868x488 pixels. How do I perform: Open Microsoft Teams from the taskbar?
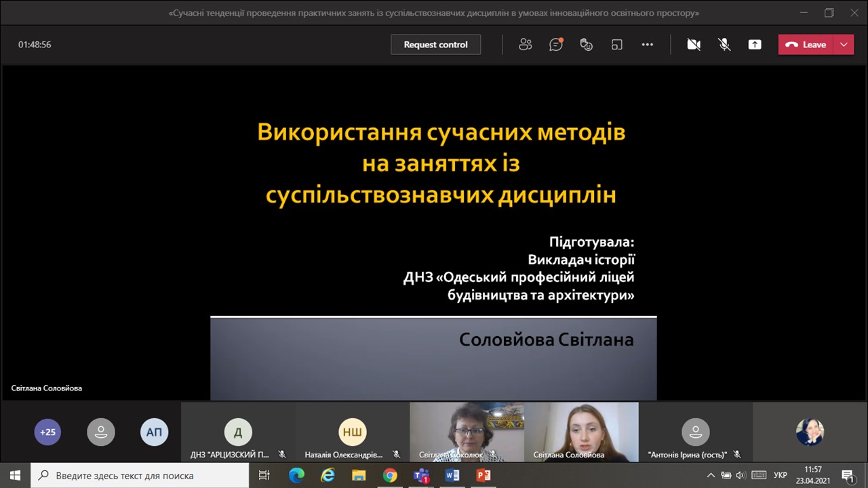[421, 475]
